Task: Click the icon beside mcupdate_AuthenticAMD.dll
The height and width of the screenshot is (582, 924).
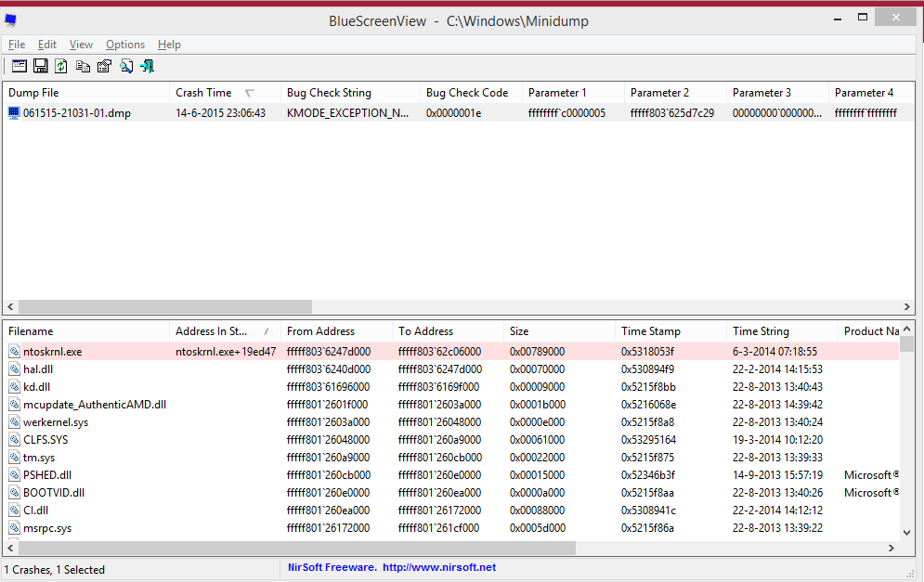Action: pos(14,405)
